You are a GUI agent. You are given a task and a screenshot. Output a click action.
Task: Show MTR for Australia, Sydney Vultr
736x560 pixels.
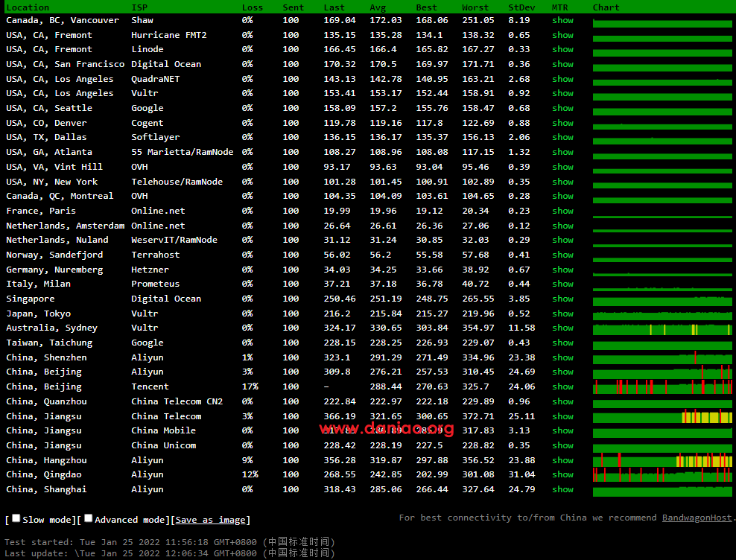562,328
